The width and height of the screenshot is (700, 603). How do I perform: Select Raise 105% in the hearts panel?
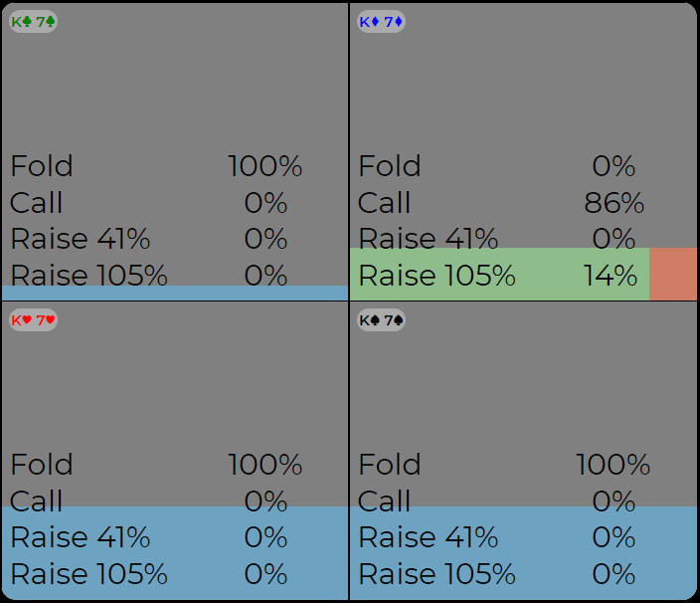156,574
